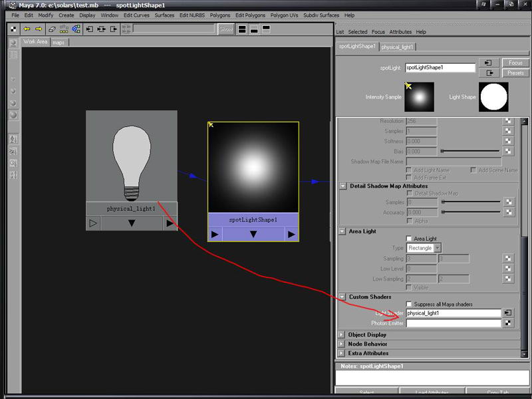Image resolution: width=532 pixels, height=399 pixels.
Task: Click the checker map button beside Bias
Action: 508,152
